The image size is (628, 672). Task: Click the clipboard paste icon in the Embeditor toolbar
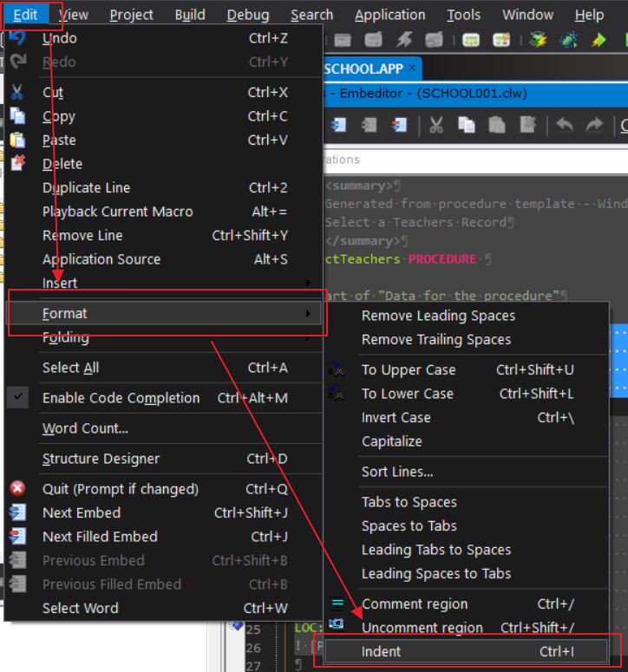[496, 126]
